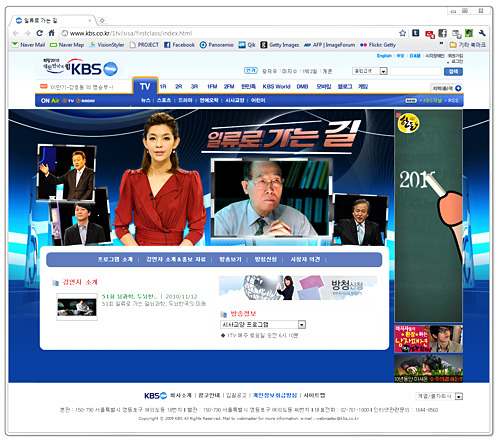Click the 日本語 language link
The height and width of the screenshot is (440, 500).
[415, 56]
